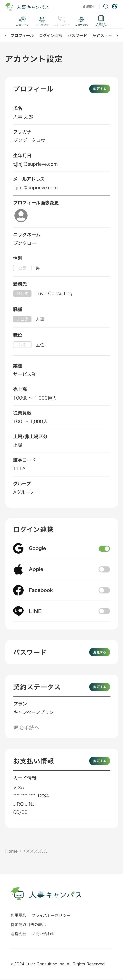Click 変更する button for お支払い情報

tap(100, 761)
